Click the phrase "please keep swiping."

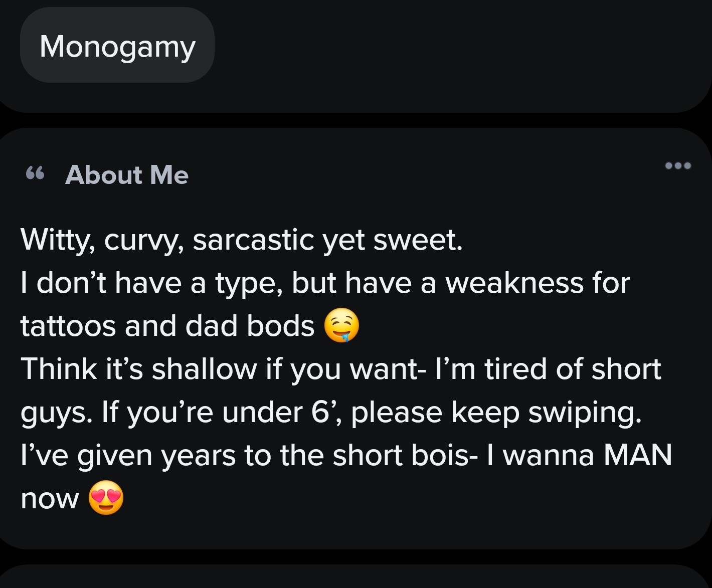496,412
